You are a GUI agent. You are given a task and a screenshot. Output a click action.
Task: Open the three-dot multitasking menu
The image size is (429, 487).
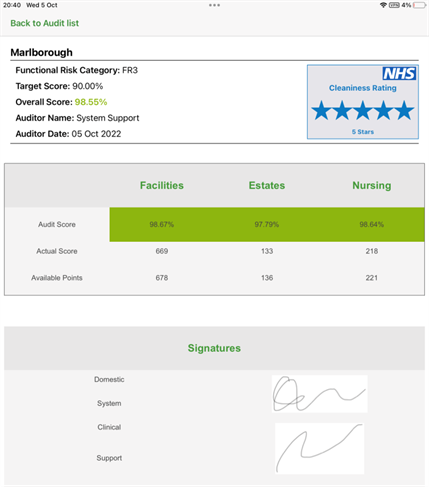(214, 5)
